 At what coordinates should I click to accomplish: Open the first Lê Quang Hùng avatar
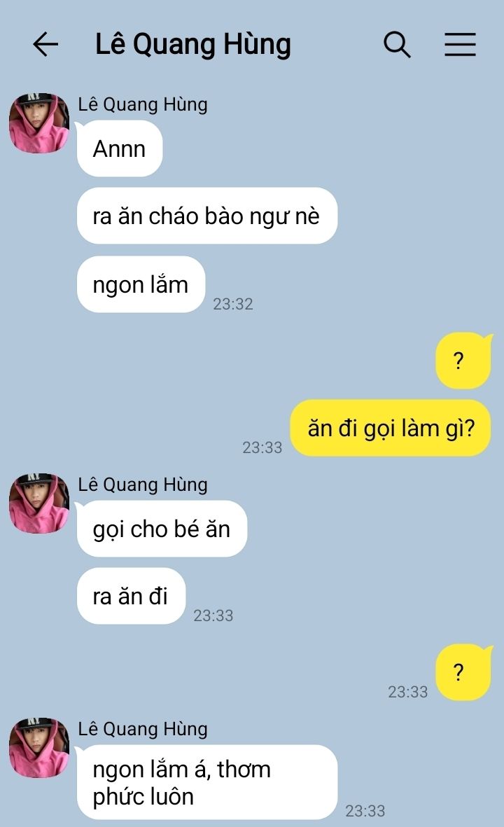(x=39, y=123)
